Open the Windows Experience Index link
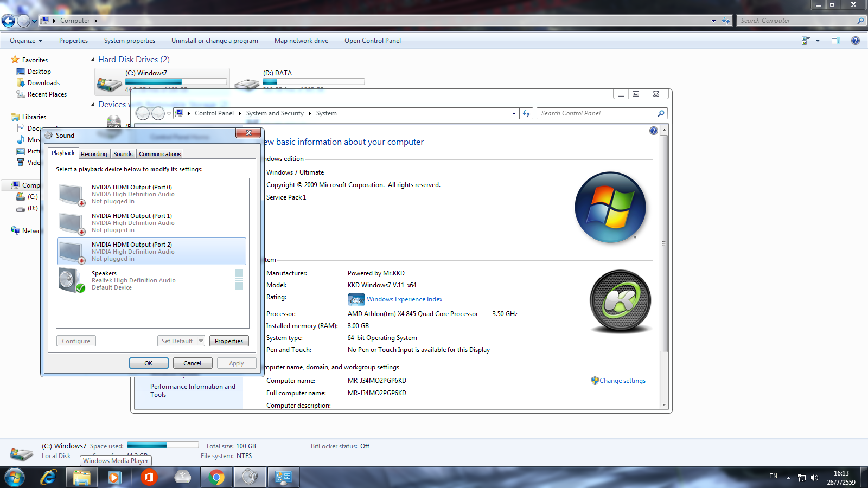This screenshot has height=488, width=868. [404, 299]
